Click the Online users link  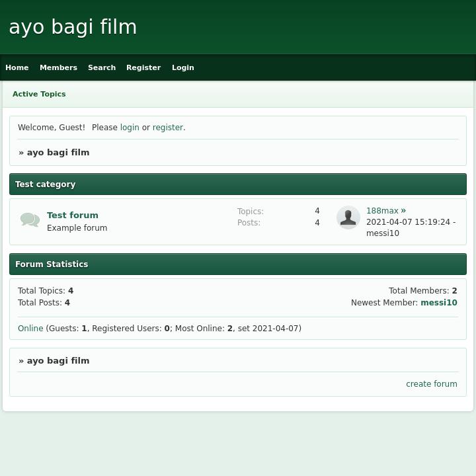pos(30,329)
